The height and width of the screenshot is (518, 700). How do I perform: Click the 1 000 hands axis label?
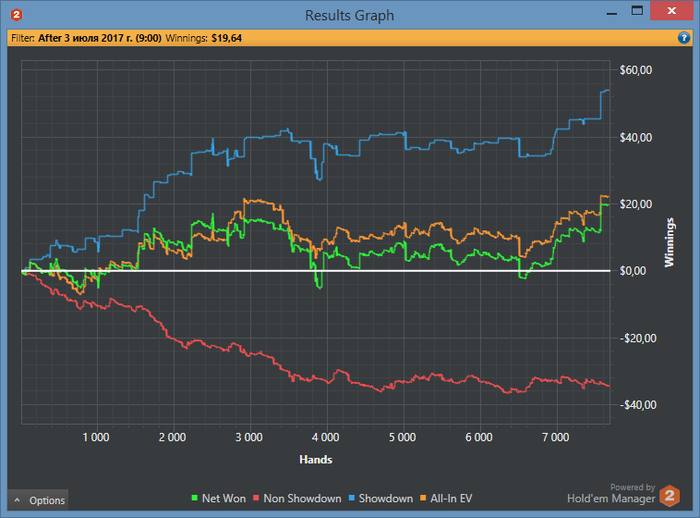pyautogui.click(x=96, y=437)
